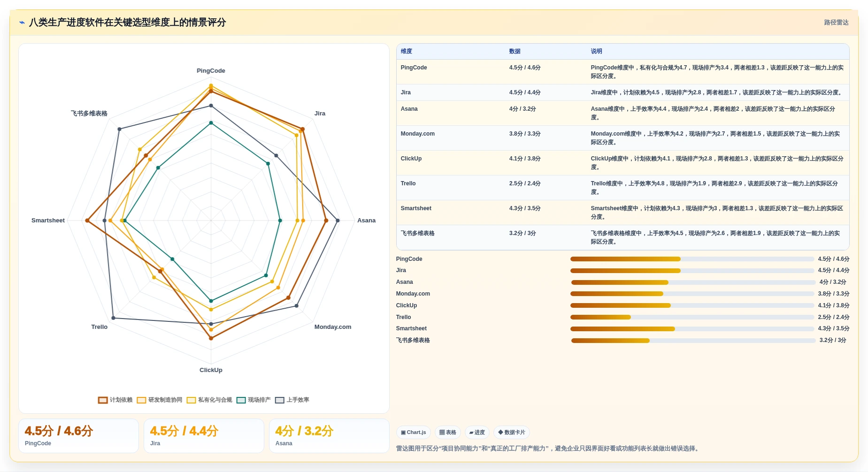Click the 路径雷达 tag in the header
The width and height of the screenshot is (868, 472).
coord(836,22)
